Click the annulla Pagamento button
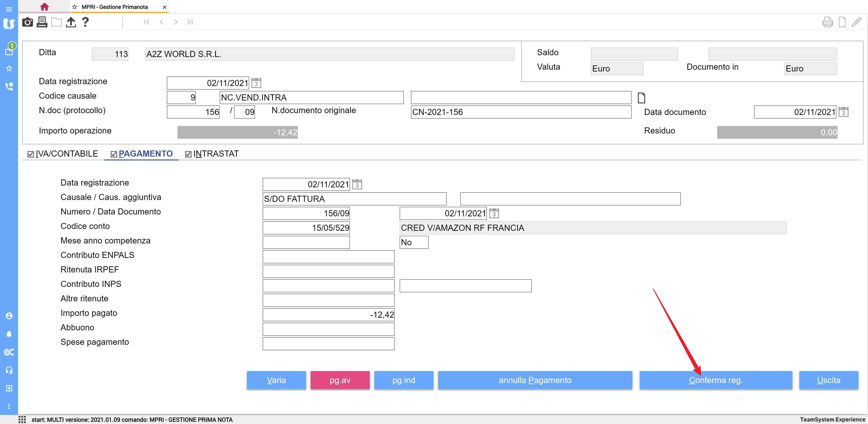This screenshot has height=424, width=868. point(535,380)
